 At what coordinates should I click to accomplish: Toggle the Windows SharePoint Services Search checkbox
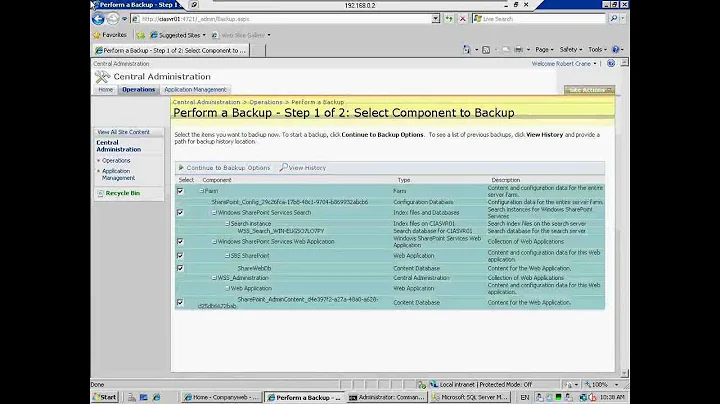(x=180, y=213)
